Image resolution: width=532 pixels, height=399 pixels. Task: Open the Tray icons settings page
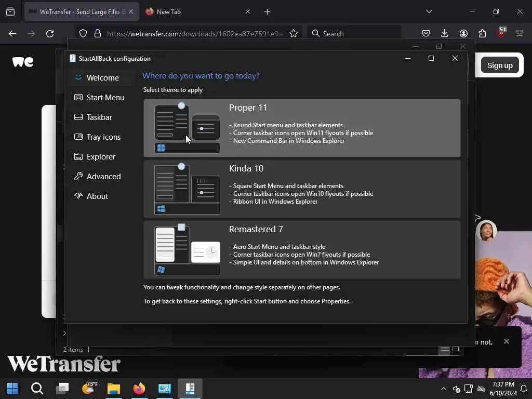click(102, 137)
